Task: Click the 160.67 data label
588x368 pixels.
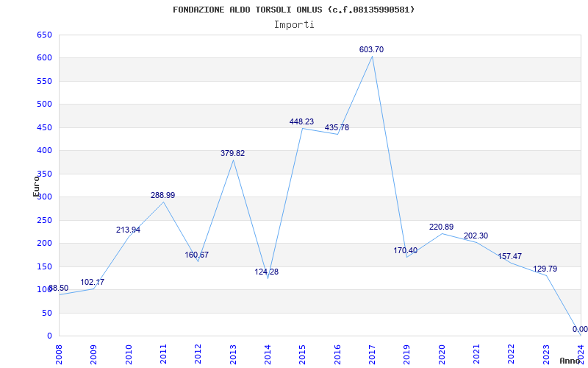Action: (196, 255)
